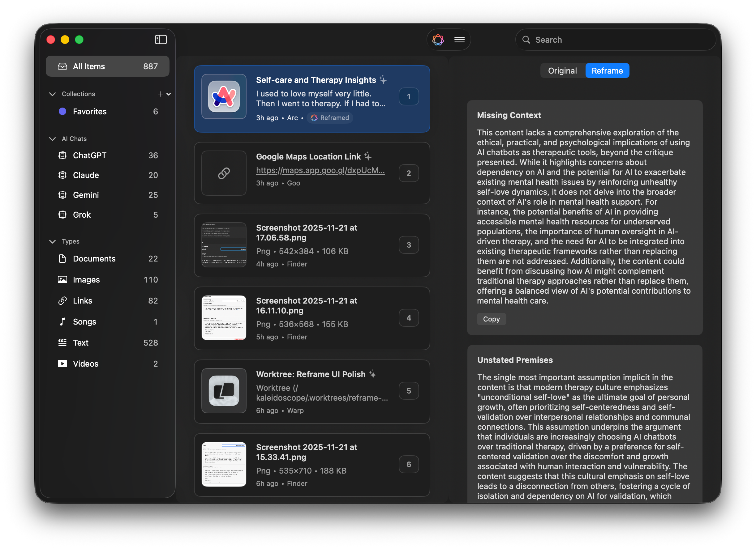
Task: Open the maps.app.goo.gl link
Action: 320,170
